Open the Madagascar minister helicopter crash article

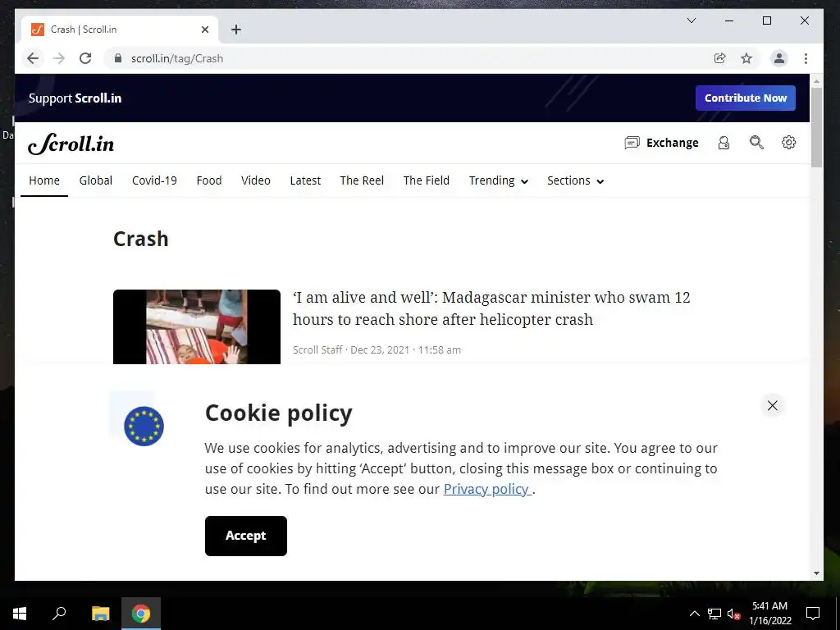[491, 308]
